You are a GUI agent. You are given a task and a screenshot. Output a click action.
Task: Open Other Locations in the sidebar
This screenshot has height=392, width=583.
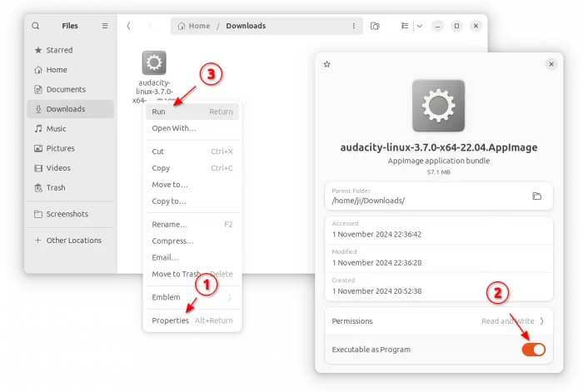(70, 241)
